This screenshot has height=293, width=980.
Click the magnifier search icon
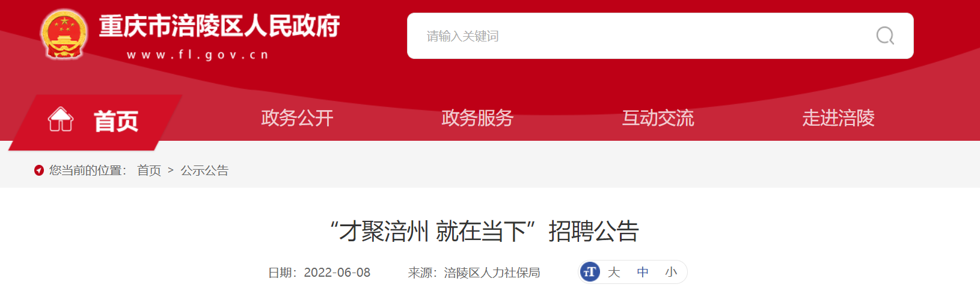tap(885, 36)
